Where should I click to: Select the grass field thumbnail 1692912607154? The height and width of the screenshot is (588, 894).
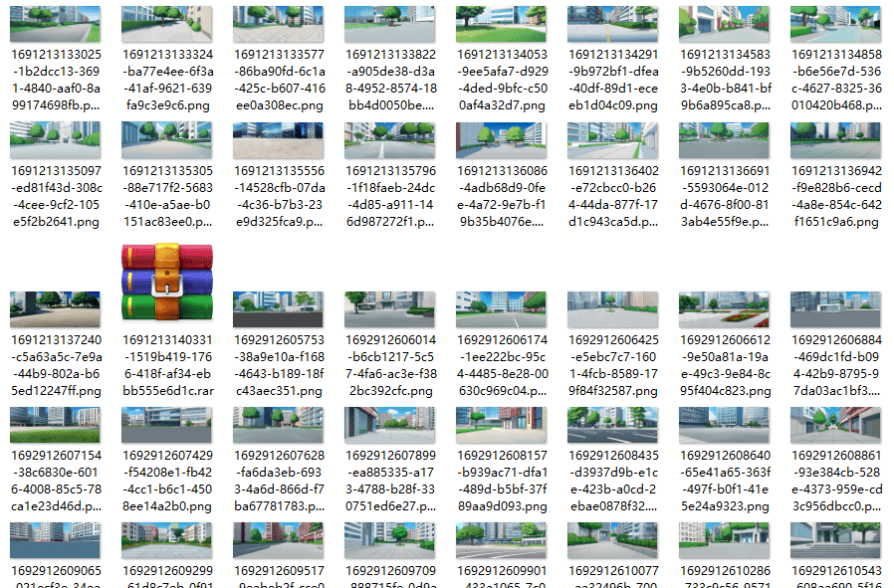pos(56,424)
